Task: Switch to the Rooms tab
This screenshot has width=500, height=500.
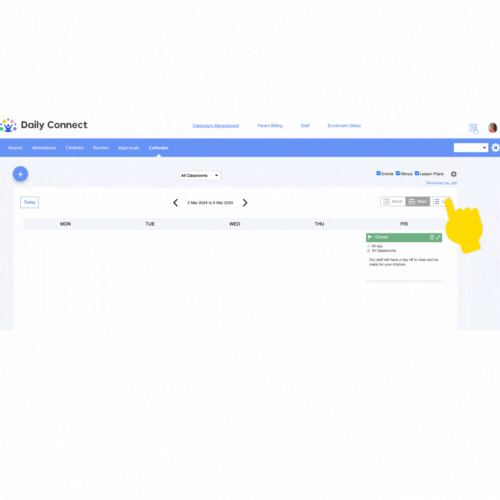Action: coord(15,148)
